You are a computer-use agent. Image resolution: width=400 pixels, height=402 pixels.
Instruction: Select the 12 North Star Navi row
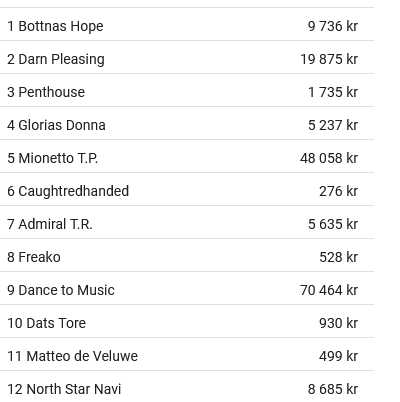pyautogui.click(x=187, y=387)
